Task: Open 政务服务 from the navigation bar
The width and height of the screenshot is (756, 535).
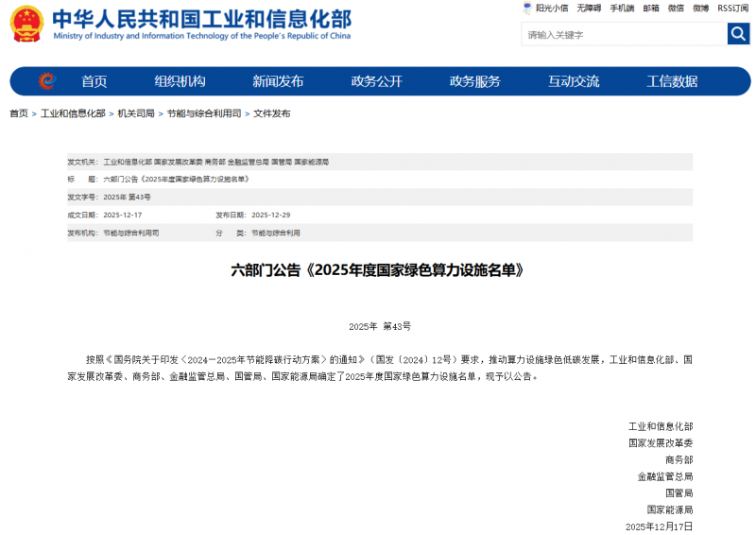Action: pyautogui.click(x=474, y=81)
